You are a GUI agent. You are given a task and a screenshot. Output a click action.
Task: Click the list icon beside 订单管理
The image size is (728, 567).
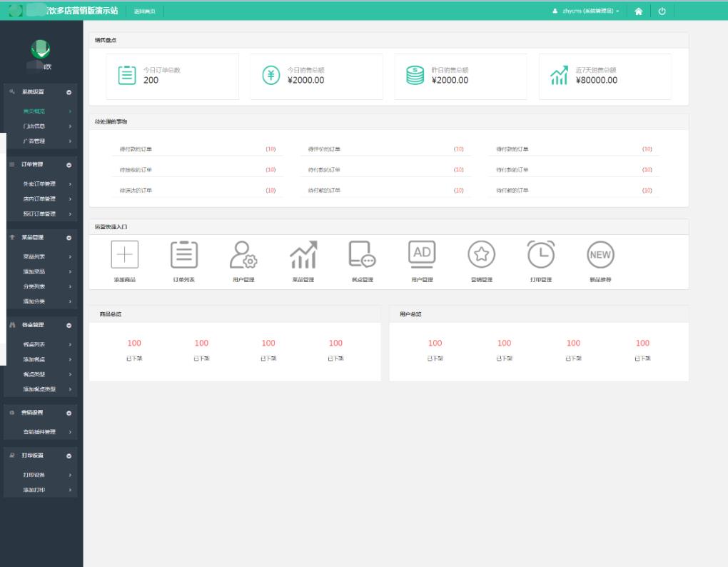tap(12, 164)
